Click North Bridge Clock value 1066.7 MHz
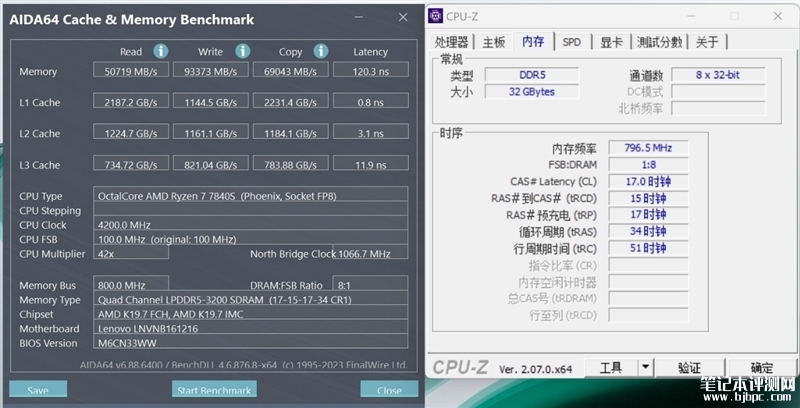Viewport: 800px width, 408px height. [x=371, y=251]
